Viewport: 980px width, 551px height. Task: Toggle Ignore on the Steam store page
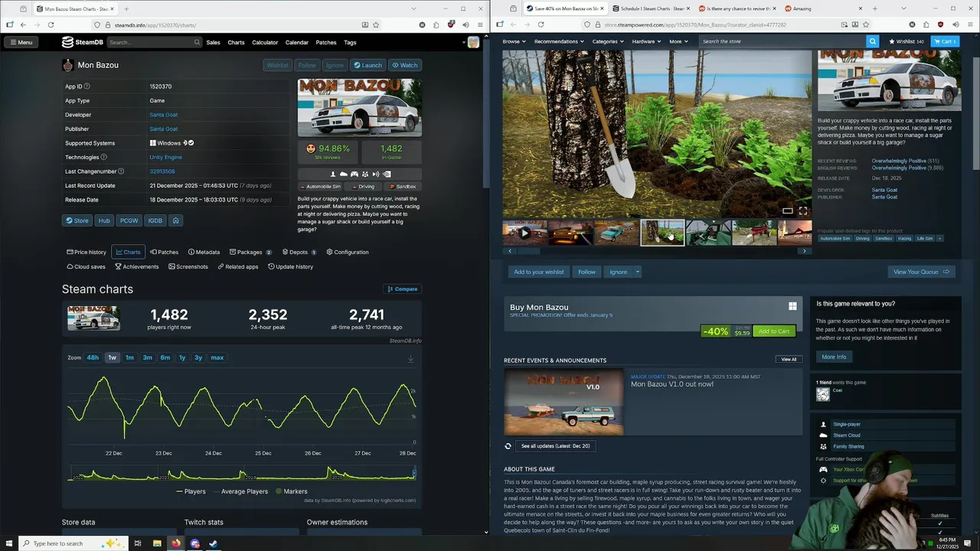click(618, 272)
